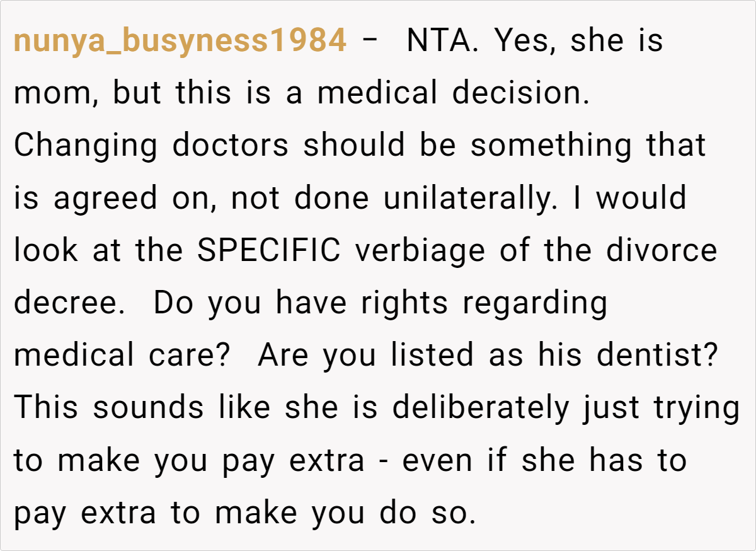The image size is (756, 551).
Task: Click the words rights regarding
Action: (484, 303)
